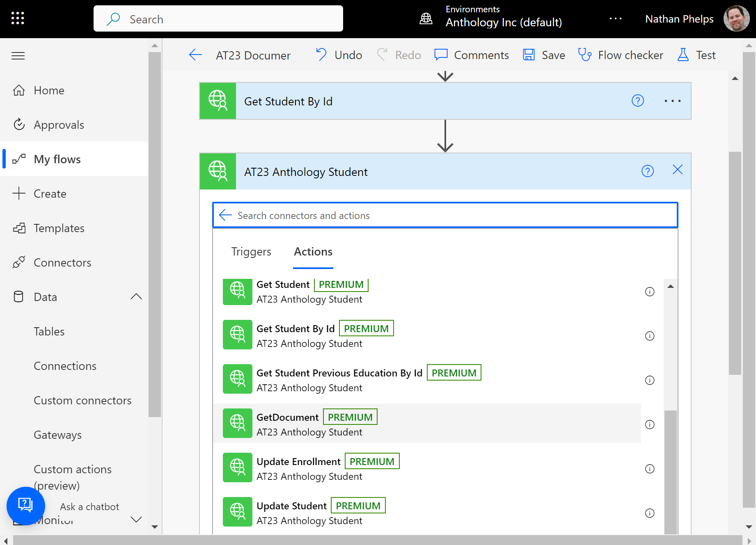Image resolution: width=756 pixels, height=545 pixels.
Task: Save the flow
Action: click(x=544, y=55)
